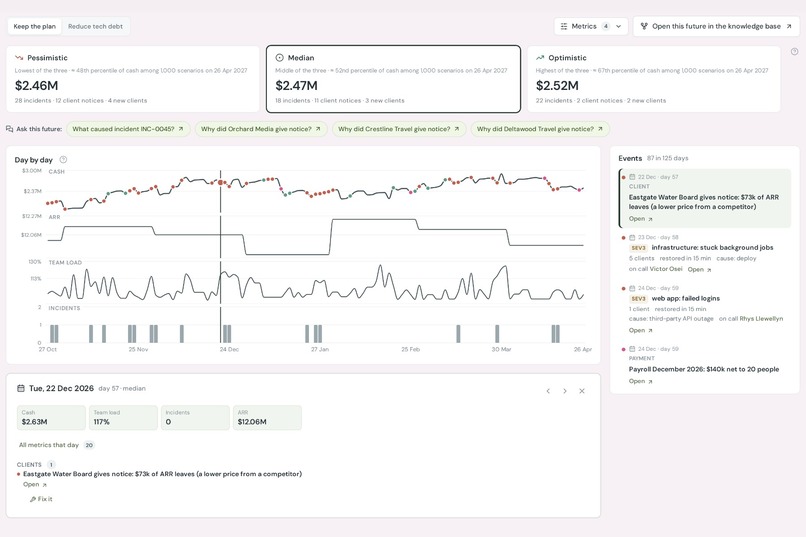Image resolution: width=806 pixels, height=537 pixels.
Task: Click the large red marker on cash line
Action: tap(221, 182)
